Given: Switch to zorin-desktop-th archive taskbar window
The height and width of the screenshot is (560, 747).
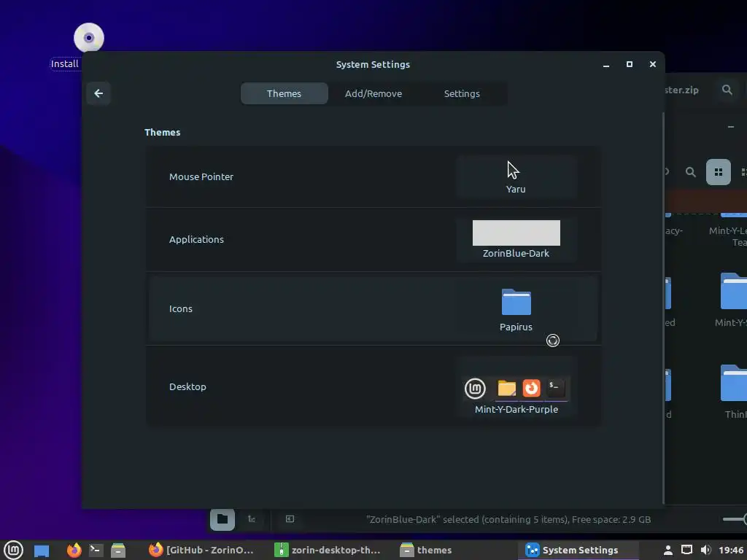Looking at the screenshot, I should pos(328,550).
